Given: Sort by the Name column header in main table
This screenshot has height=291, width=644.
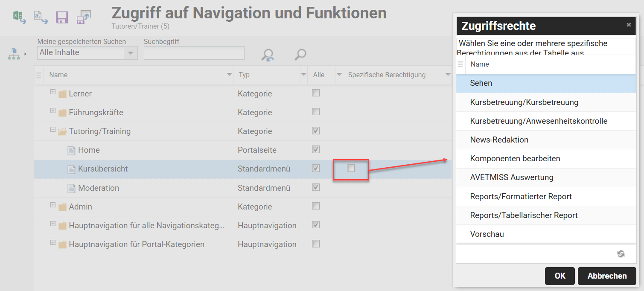Looking at the screenshot, I should (x=58, y=75).
